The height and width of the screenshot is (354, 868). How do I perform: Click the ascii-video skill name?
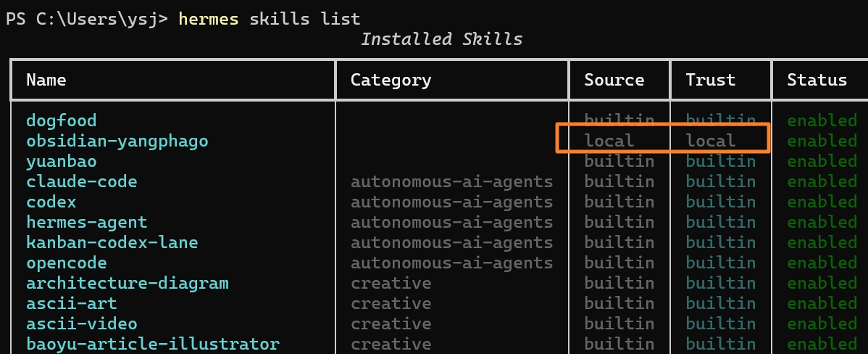click(x=82, y=324)
